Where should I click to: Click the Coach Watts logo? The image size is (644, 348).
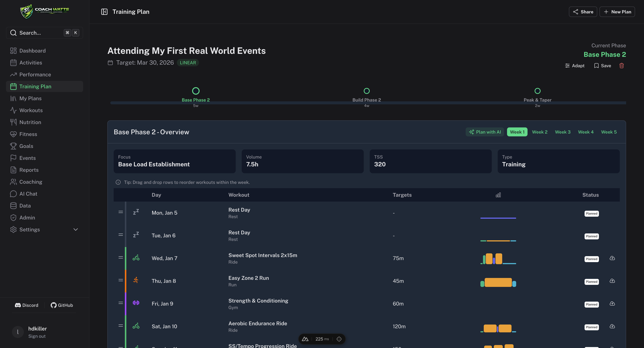tap(45, 12)
